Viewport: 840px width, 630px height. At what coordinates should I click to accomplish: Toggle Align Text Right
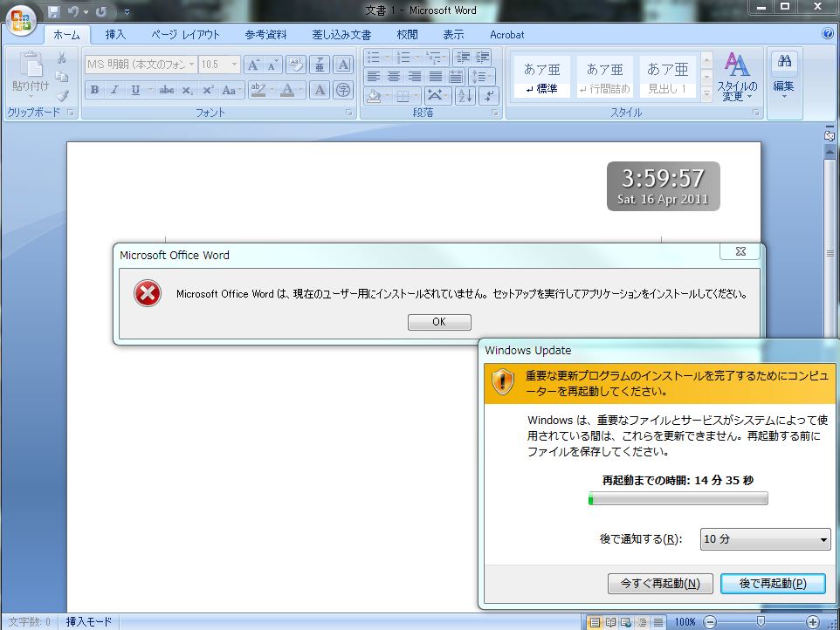(415, 77)
